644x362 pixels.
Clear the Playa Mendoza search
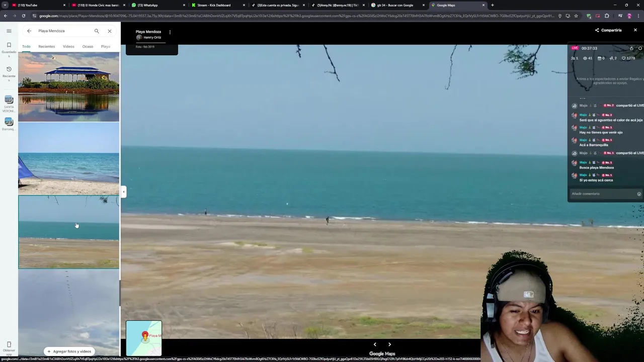(x=110, y=31)
